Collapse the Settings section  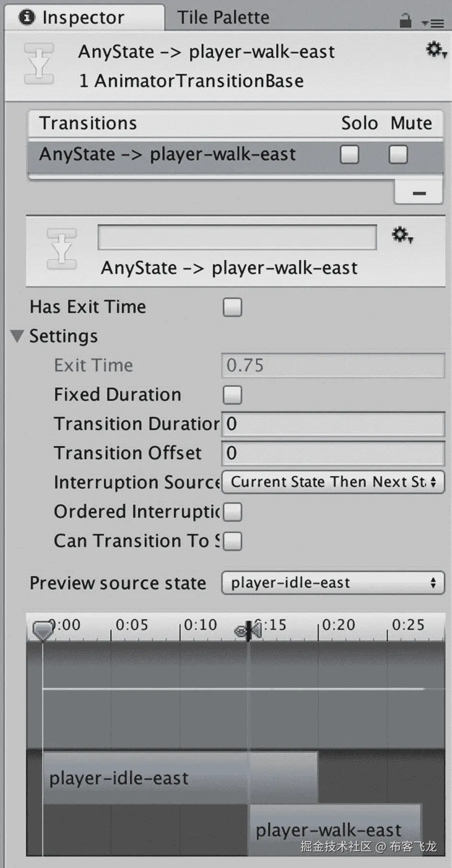pyautogui.click(x=17, y=336)
